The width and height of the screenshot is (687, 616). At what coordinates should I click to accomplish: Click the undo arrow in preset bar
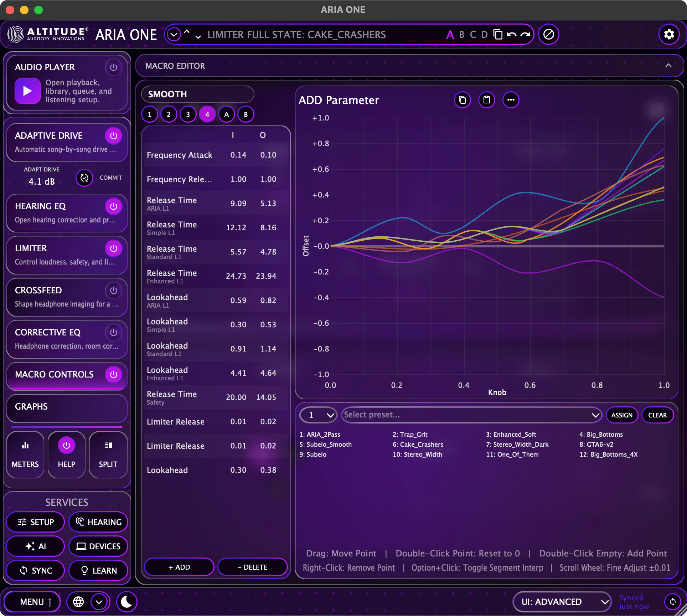pos(511,35)
